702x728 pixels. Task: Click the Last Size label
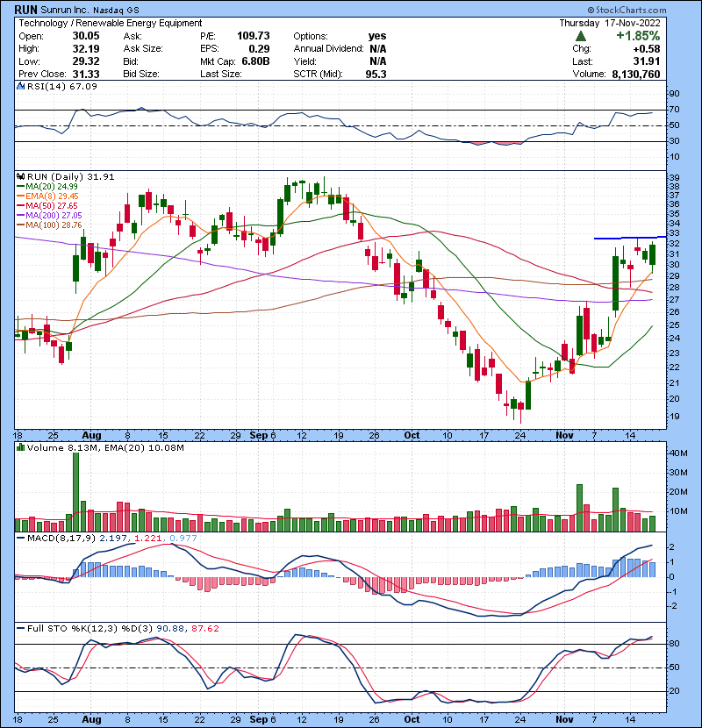220,74
